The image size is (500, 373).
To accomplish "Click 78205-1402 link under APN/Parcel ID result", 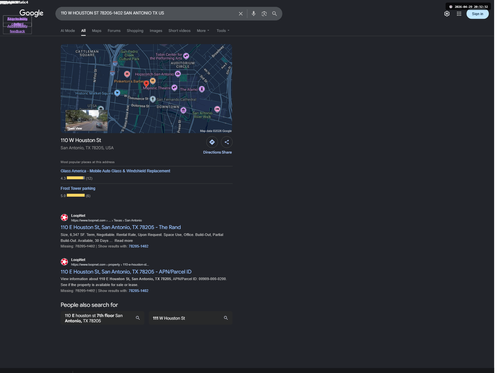I will point(139,291).
